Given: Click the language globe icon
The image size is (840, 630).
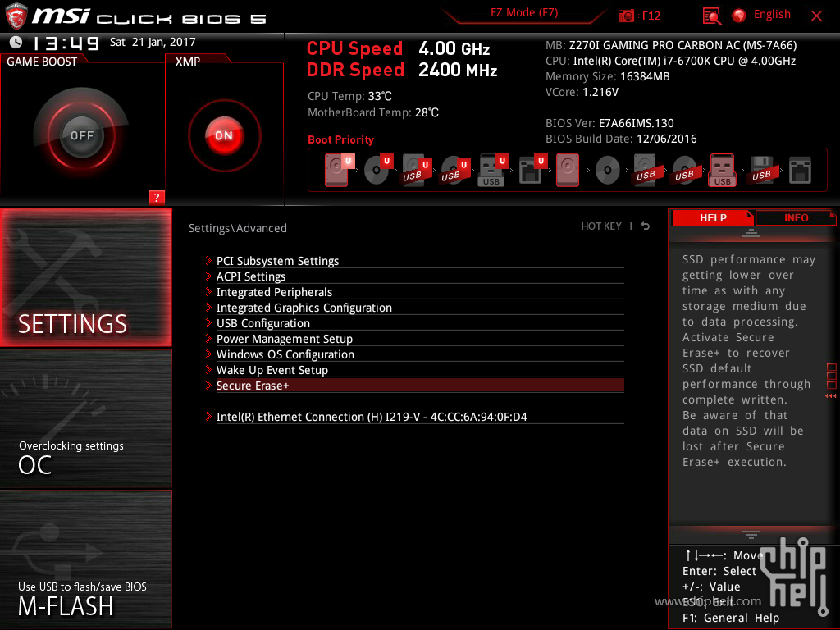Looking at the screenshot, I should [739, 16].
